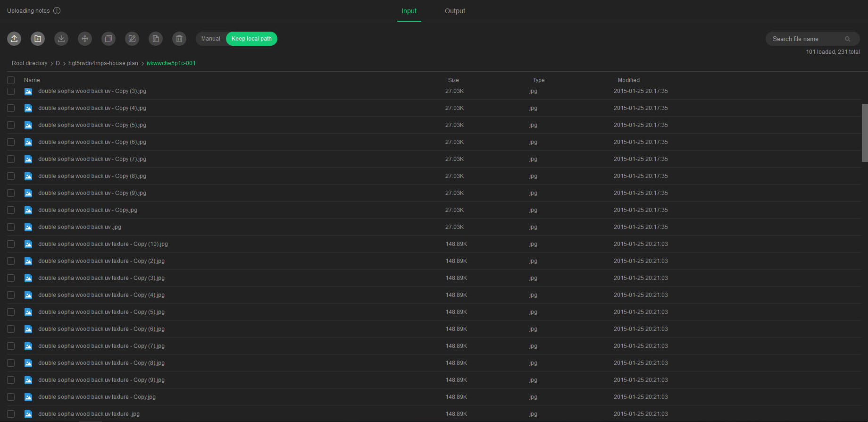Click the vertical scrollbar thumb
The width and height of the screenshot is (868, 422).
coord(864,133)
